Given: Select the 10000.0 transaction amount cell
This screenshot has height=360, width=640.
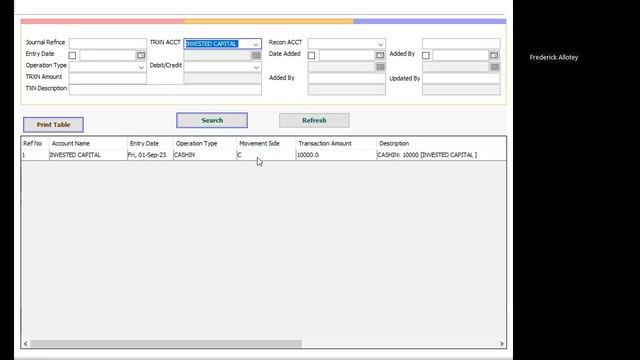Looking at the screenshot, I should (x=336, y=155).
